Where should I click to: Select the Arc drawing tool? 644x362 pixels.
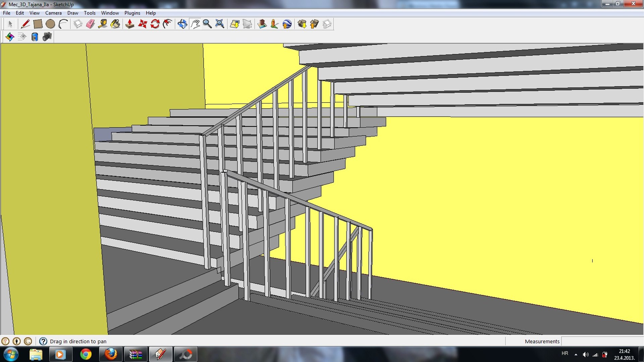tap(63, 24)
